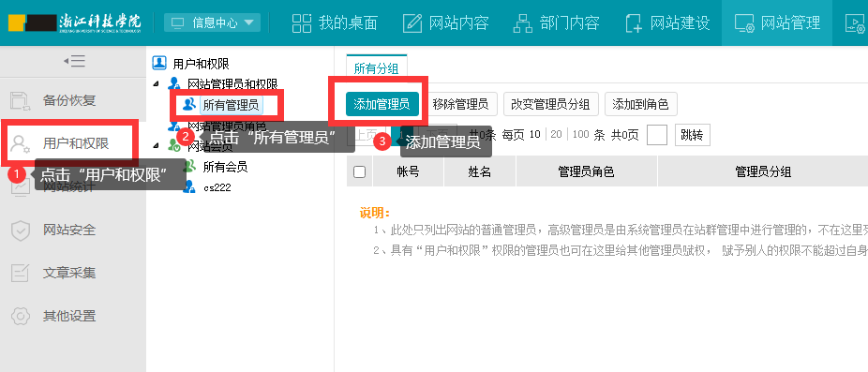Go to 网站建设 tab
This screenshot has height=372, width=868.
tap(667, 22)
